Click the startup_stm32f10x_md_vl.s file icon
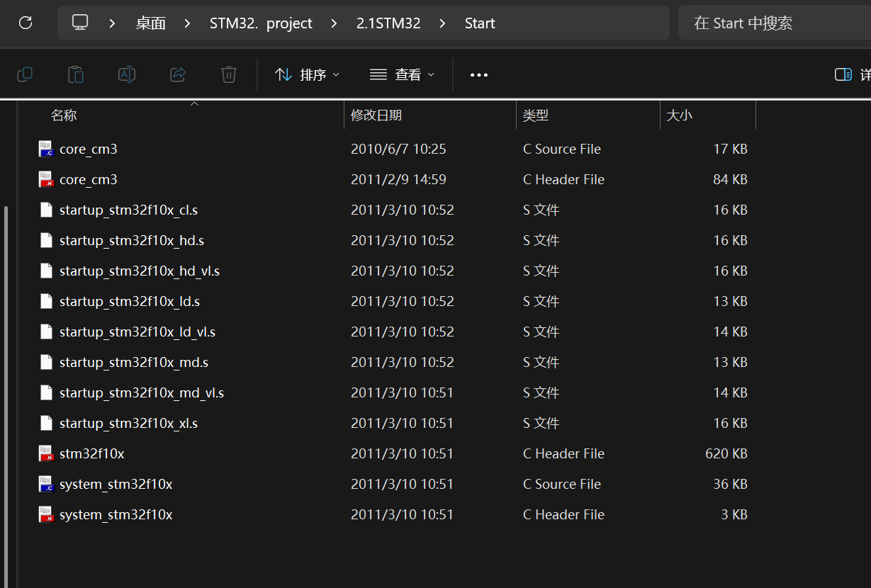The width and height of the screenshot is (871, 588). click(46, 392)
